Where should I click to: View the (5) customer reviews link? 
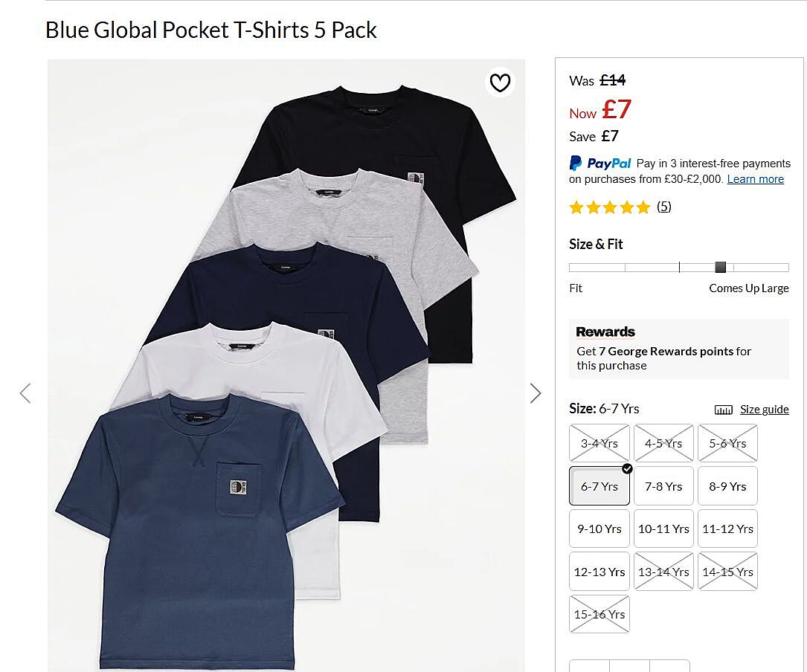(663, 207)
